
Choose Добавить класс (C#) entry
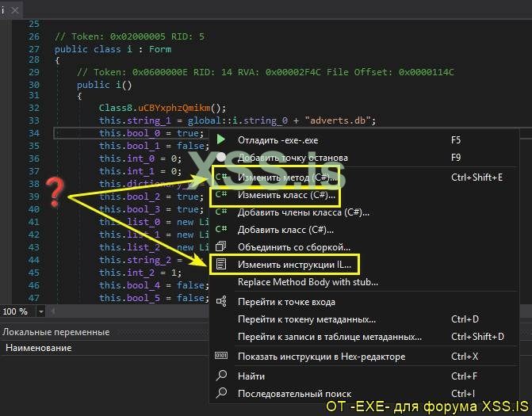click(364, 230)
